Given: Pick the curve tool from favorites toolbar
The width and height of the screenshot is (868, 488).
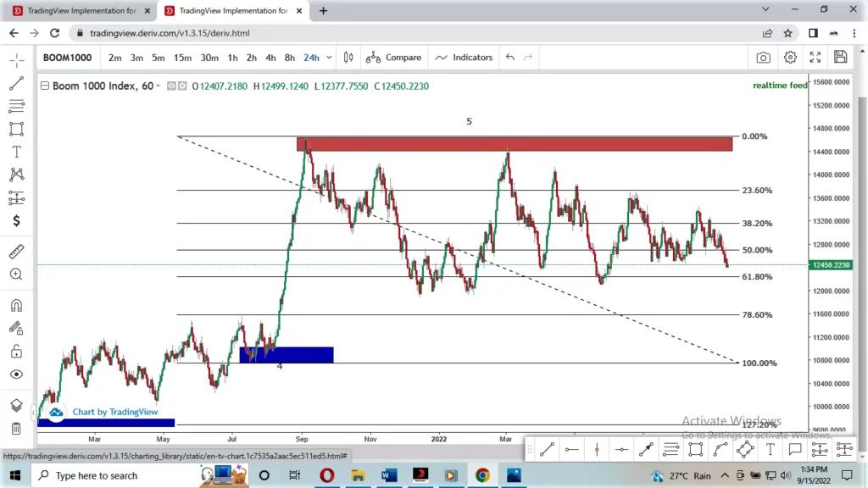Looking at the screenshot, I should [721, 450].
